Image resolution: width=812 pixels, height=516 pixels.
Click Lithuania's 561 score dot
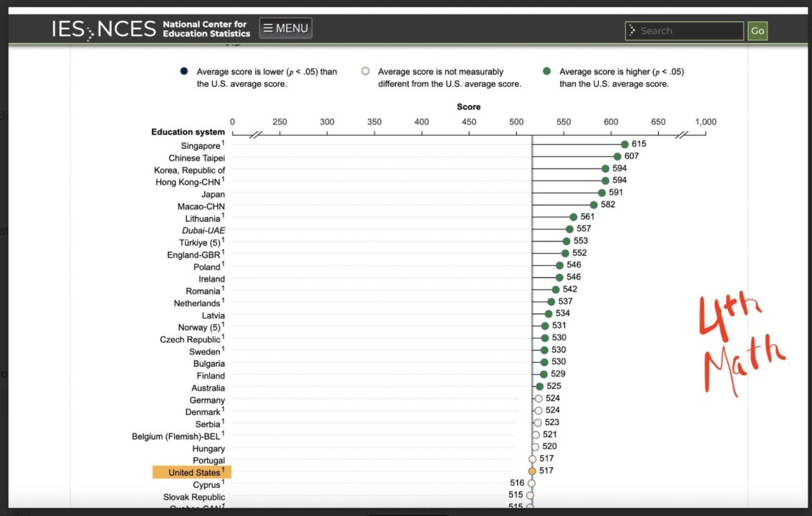click(x=574, y=217)
